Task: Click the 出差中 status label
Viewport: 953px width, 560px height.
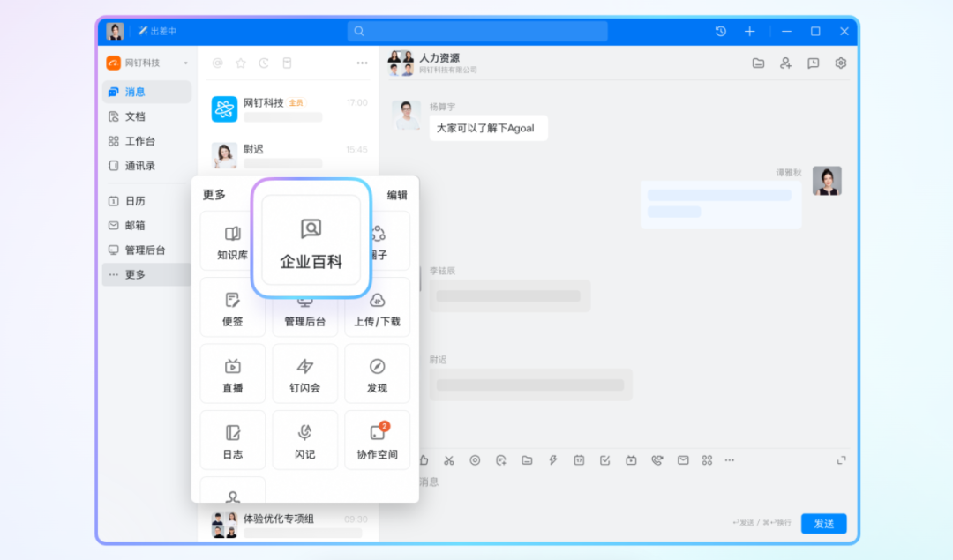Action: (157, 31)
